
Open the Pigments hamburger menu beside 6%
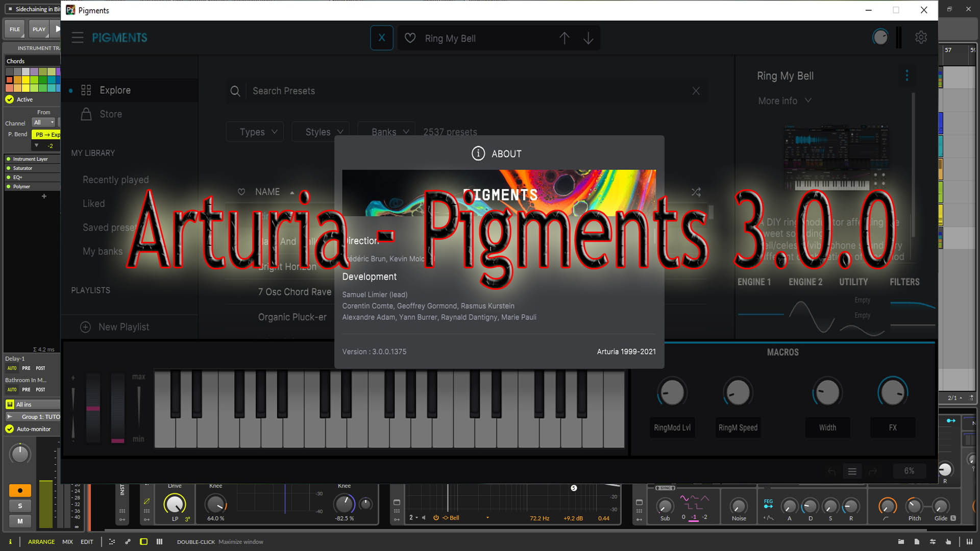(x=852, y=471)
